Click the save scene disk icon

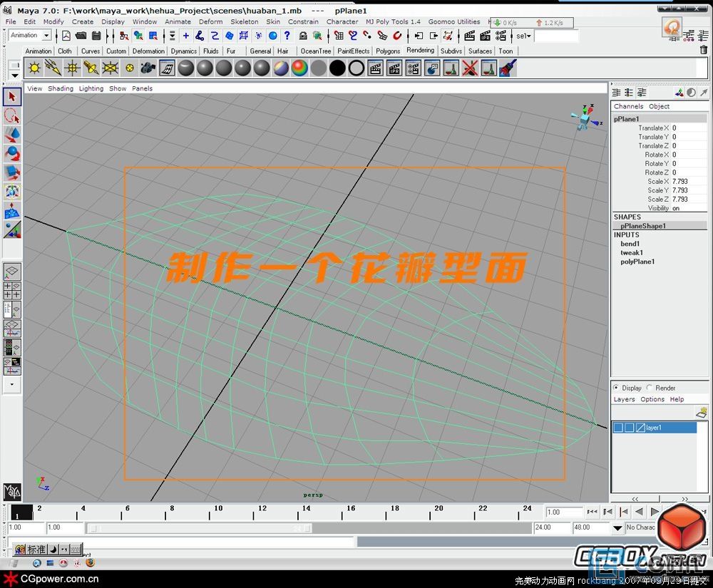[96, 36]
